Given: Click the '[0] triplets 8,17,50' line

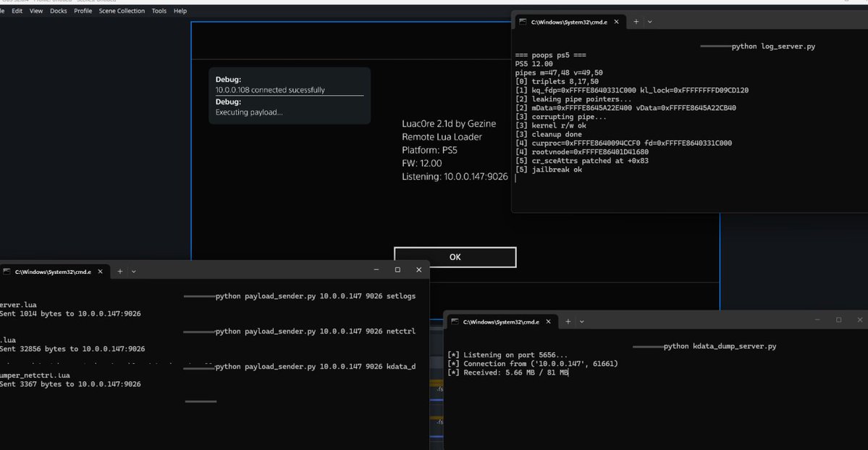Looking at the screenshot, I should tap(556, 81).
